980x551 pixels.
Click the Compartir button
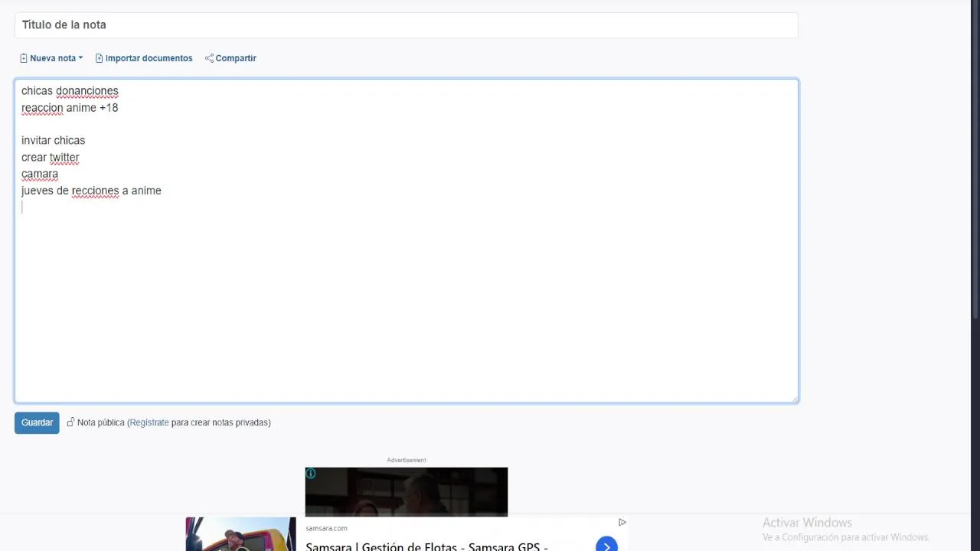click(230, 58)
